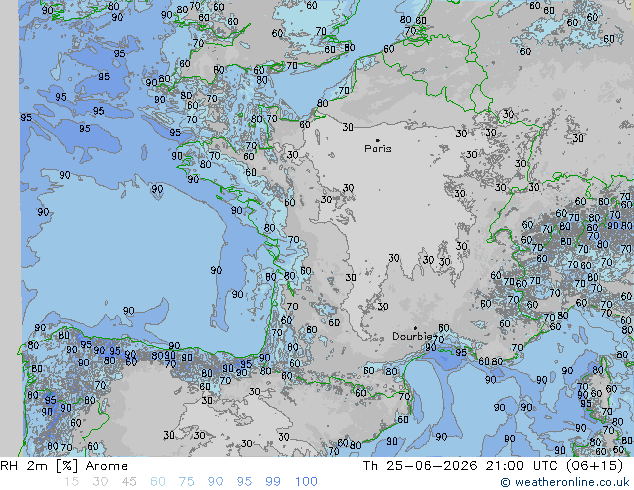Click the black dot marking Paris
Image resolution: width=634 pixels, height=490 pixels.
[x=378, y=140]
